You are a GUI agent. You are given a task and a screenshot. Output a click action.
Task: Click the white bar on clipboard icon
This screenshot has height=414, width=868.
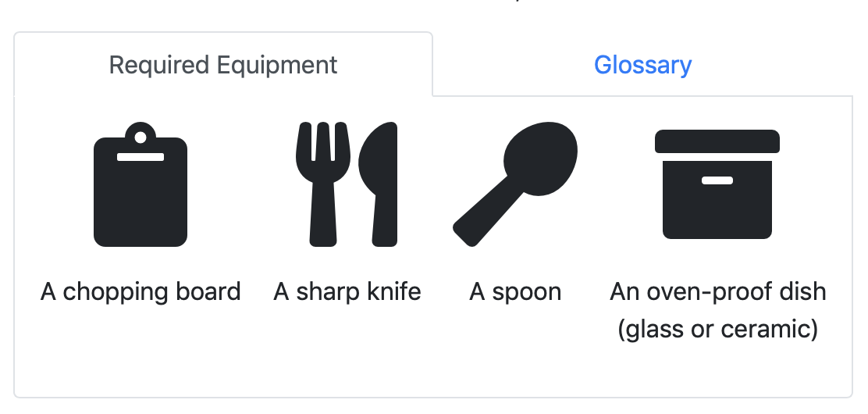[141, 157]
